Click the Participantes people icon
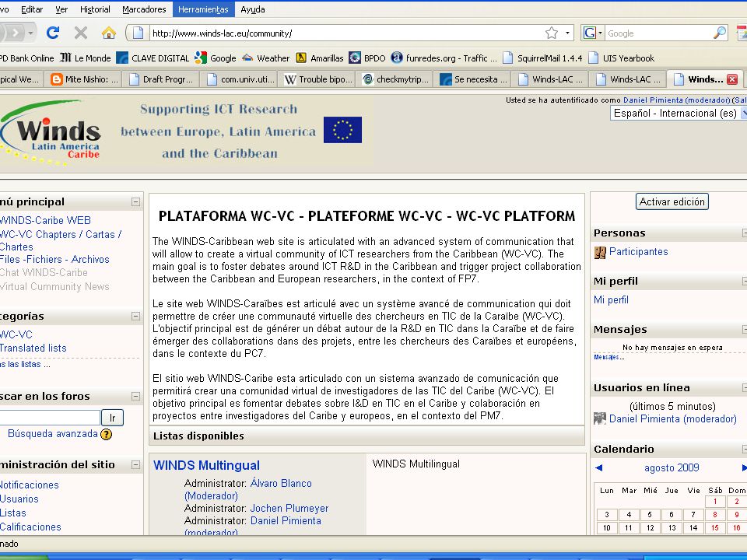The width and height of the screenshot is (747, 560). tap(600, 252)
